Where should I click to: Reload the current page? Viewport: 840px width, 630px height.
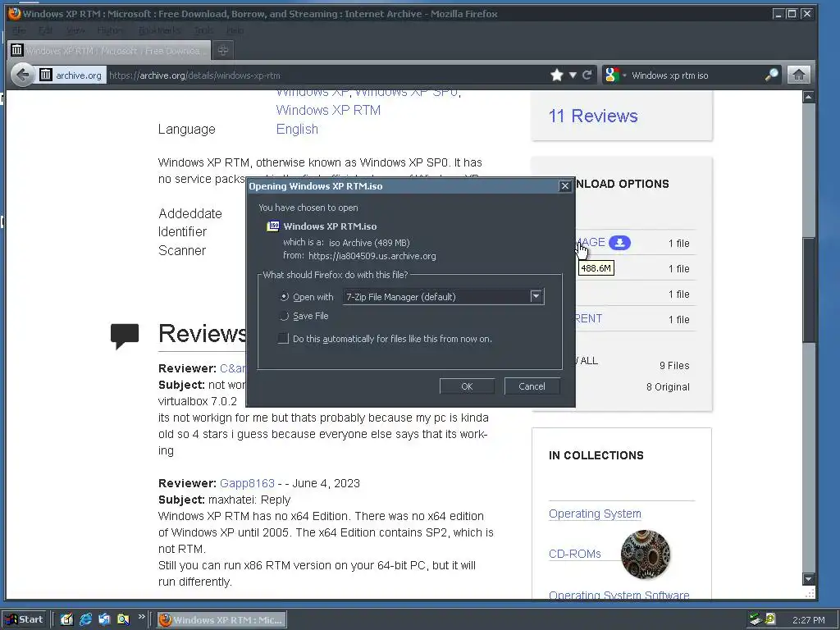pyautogui.click(x=587, y=75)
